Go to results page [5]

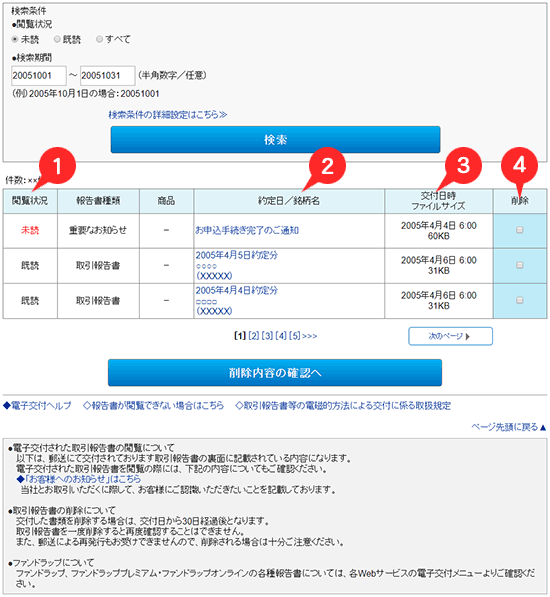pyautogui.click(x=295, y=336)
